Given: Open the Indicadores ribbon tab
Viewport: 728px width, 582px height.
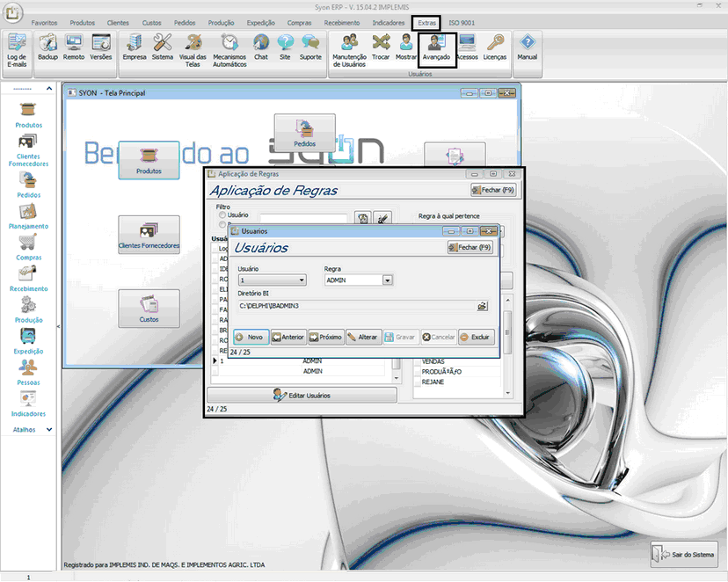Looking at the screenshot, I should 388,22.
